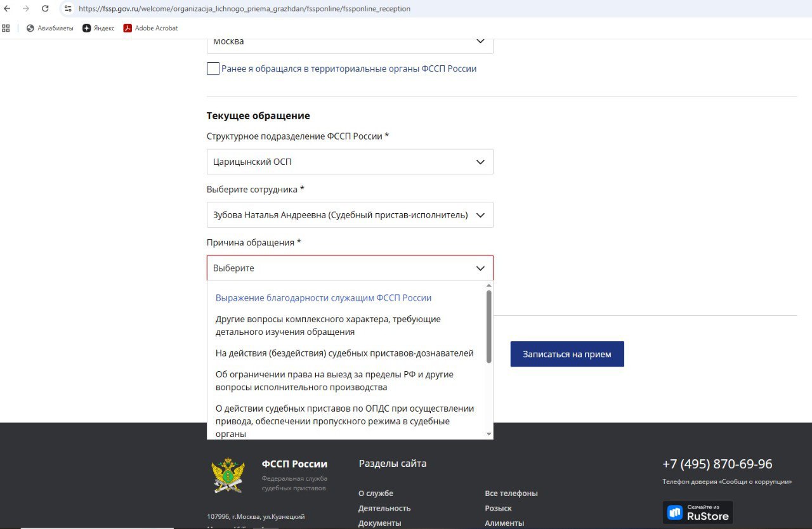Go back to the previous browser page
812x529 pixels.
click(x=8, y=9)
